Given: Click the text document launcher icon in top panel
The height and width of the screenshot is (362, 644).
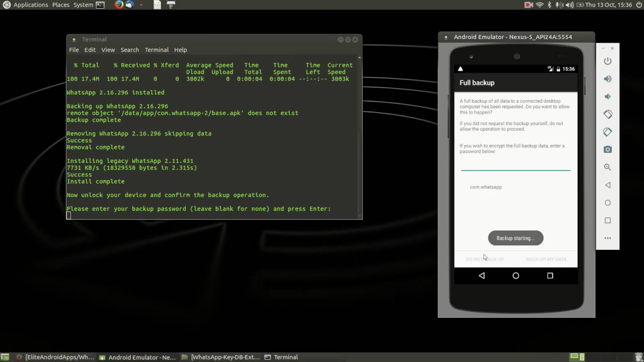Looking at the screenshot, I should point(157,5).
